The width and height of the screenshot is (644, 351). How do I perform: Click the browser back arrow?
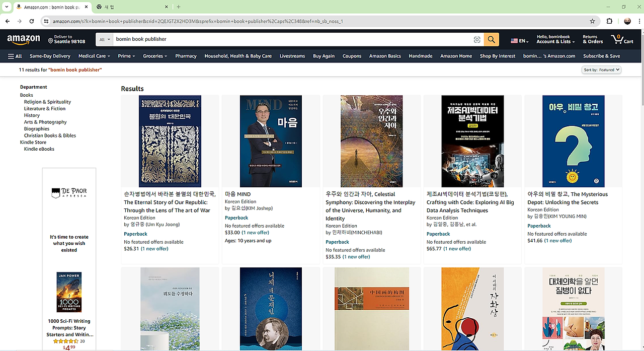click(8, 21)
